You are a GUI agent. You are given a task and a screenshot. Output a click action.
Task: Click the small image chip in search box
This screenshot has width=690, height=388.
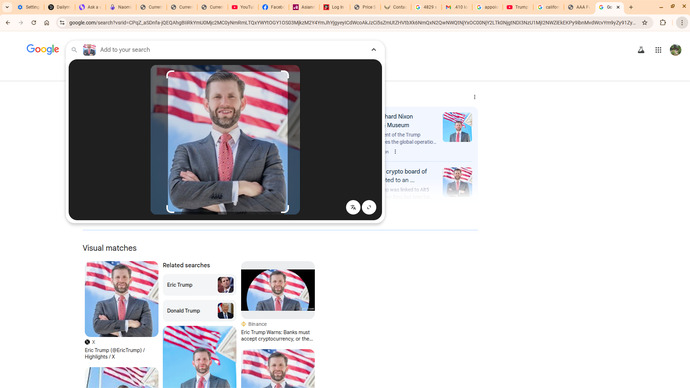89,50
